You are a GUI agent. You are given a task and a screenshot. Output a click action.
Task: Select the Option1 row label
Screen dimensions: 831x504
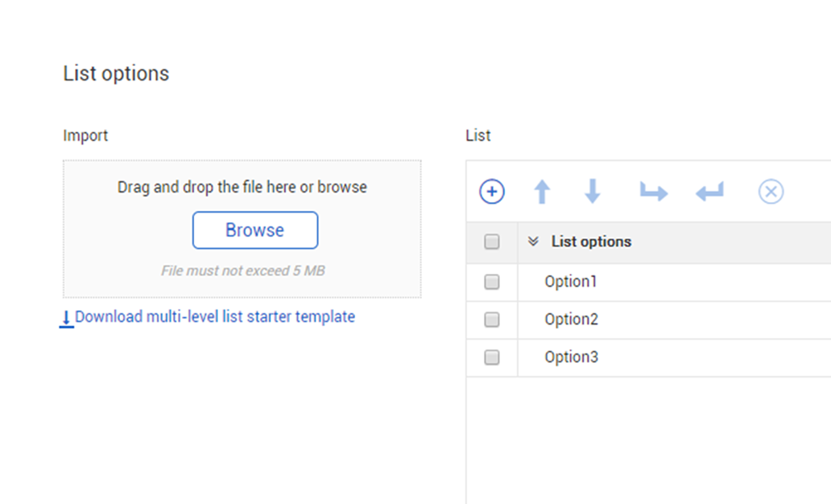click(x=571, y=282)
